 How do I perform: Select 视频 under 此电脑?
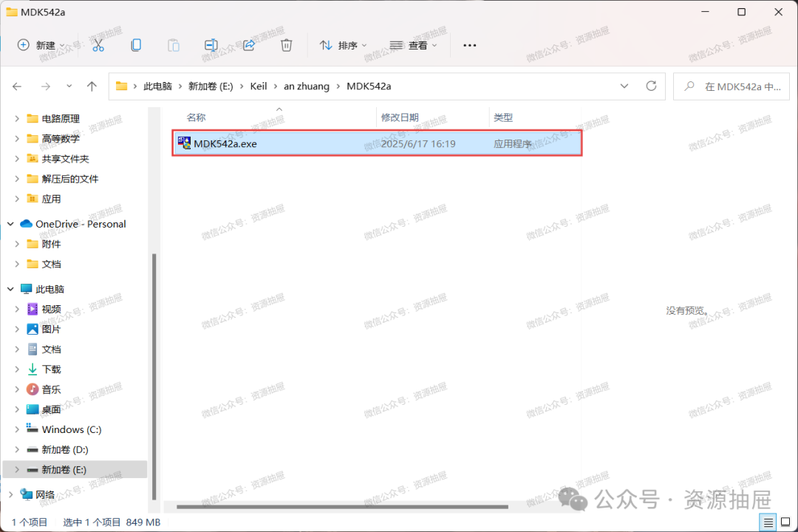click(x=51, y=309)
